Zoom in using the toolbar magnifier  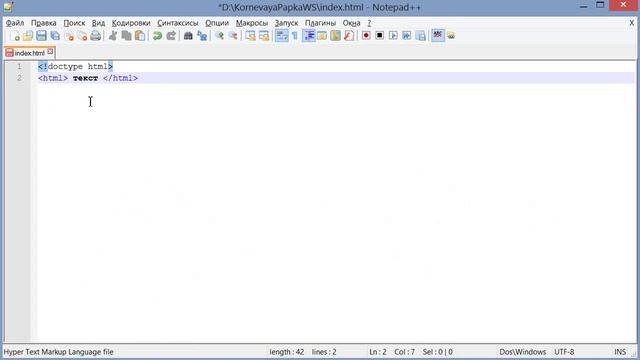coord(219,36)
